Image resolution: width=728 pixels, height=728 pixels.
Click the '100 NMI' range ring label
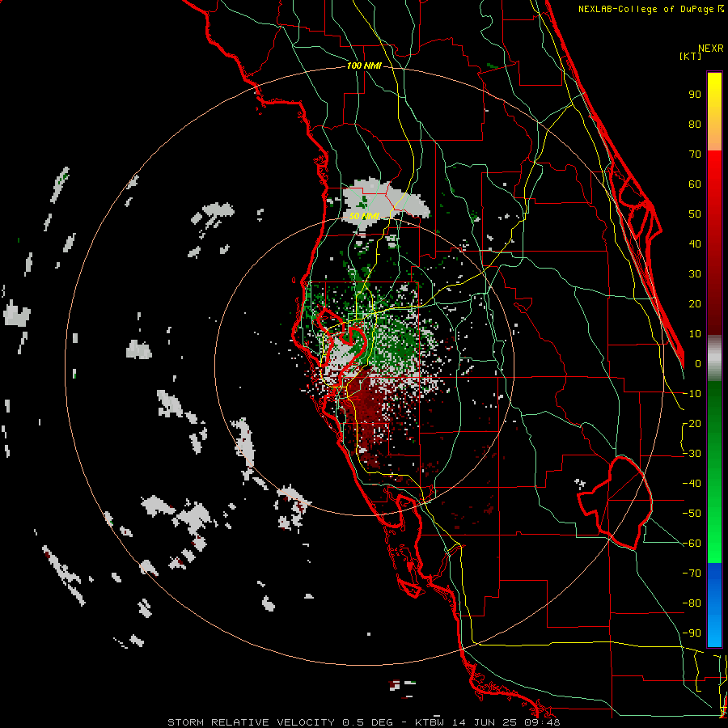point(364,66)
